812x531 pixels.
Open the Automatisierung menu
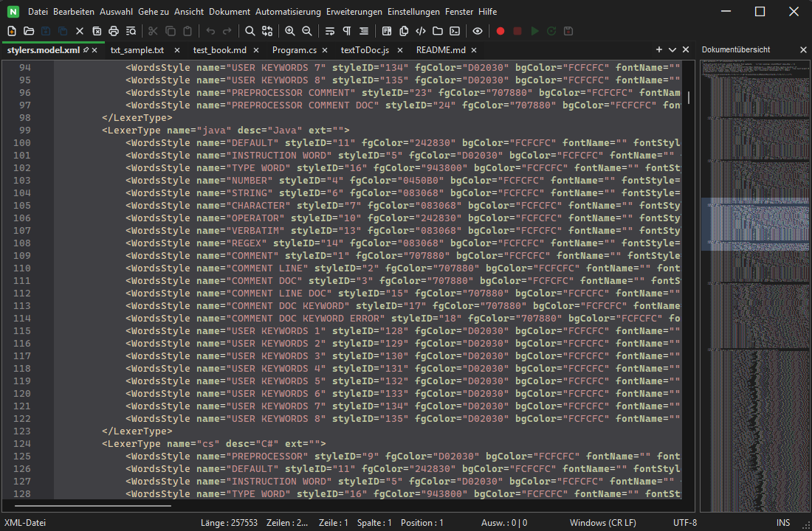pyautogui.click(x=288, y=11)
